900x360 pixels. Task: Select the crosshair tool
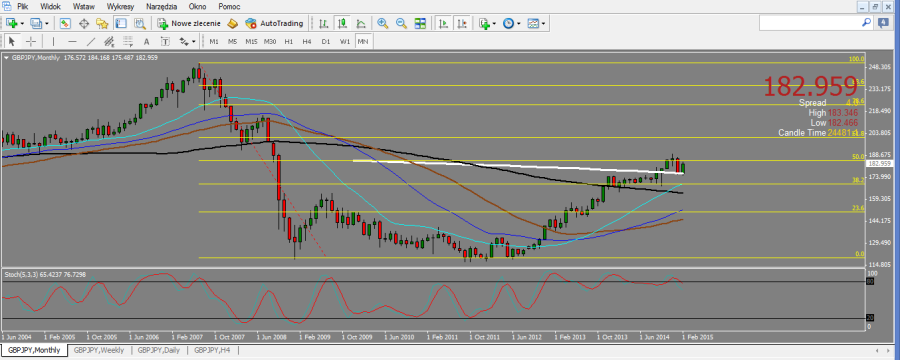pos(30,41)
